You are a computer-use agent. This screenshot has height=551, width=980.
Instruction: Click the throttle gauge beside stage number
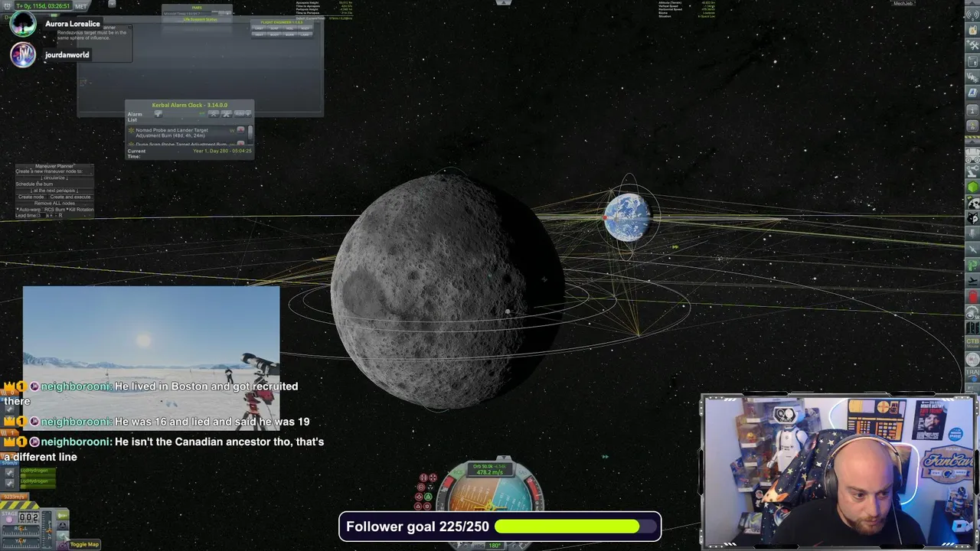pos(47,529)
